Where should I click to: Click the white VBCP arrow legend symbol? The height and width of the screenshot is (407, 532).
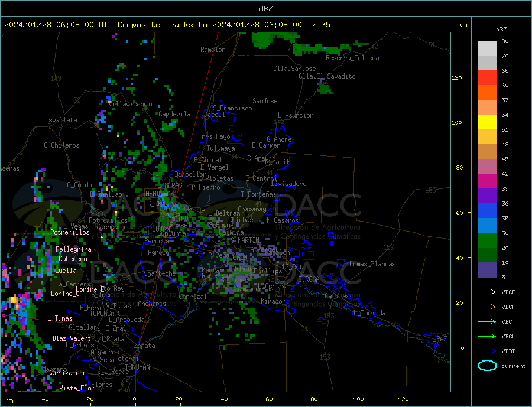point(488,292)
